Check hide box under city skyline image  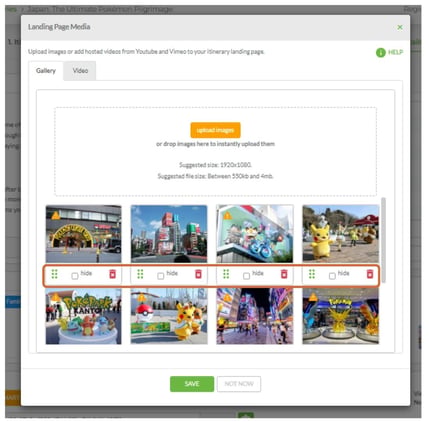point(161,276)
